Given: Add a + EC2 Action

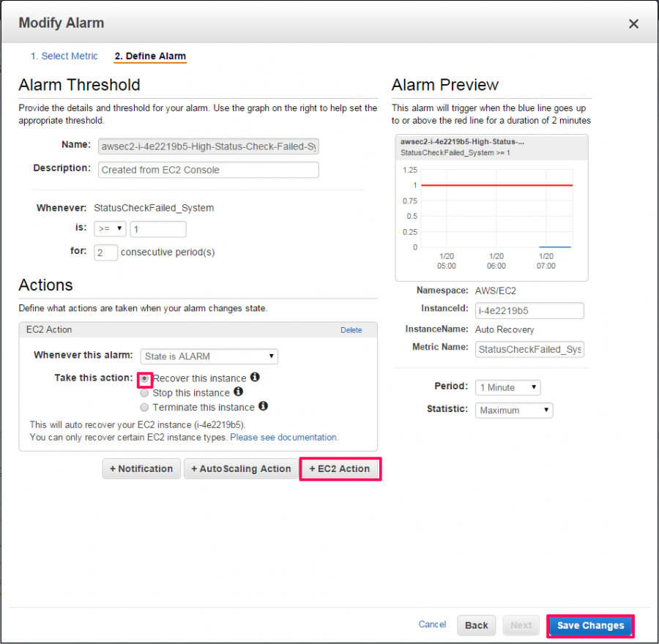Looking at the screenshot, I should (340, 469).
